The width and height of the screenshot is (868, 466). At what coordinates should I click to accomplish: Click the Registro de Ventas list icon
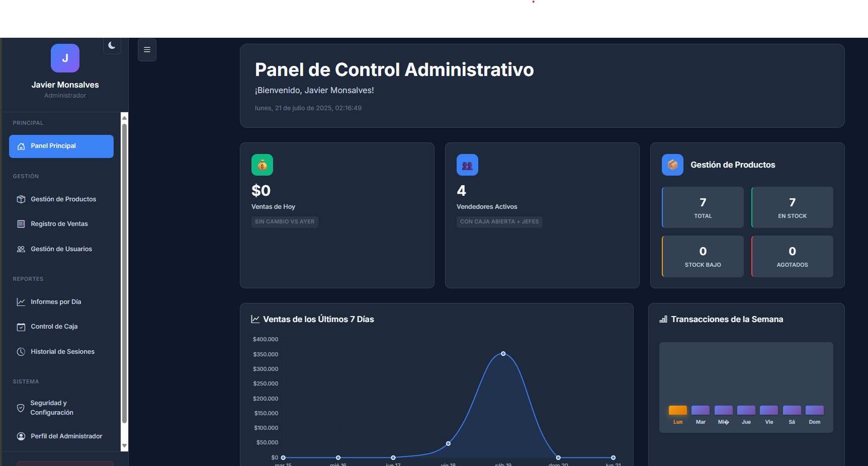(21, 224)
